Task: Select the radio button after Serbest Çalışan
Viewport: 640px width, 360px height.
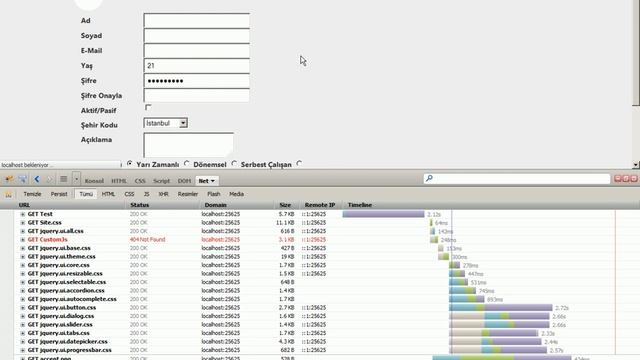Action: coord(300,164)
